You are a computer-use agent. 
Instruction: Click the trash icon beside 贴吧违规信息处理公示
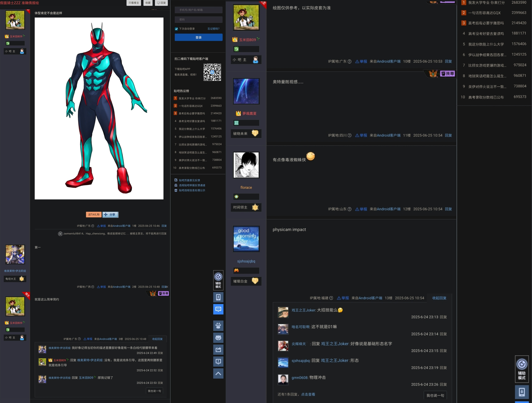[x=176, y=190]
